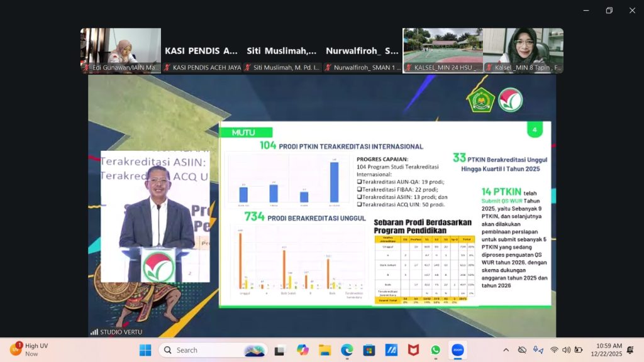The height and width of the screenshot is (362, 644).
Task: Open WhatsApp from the taskbar
Action: (x=436, y=350)
